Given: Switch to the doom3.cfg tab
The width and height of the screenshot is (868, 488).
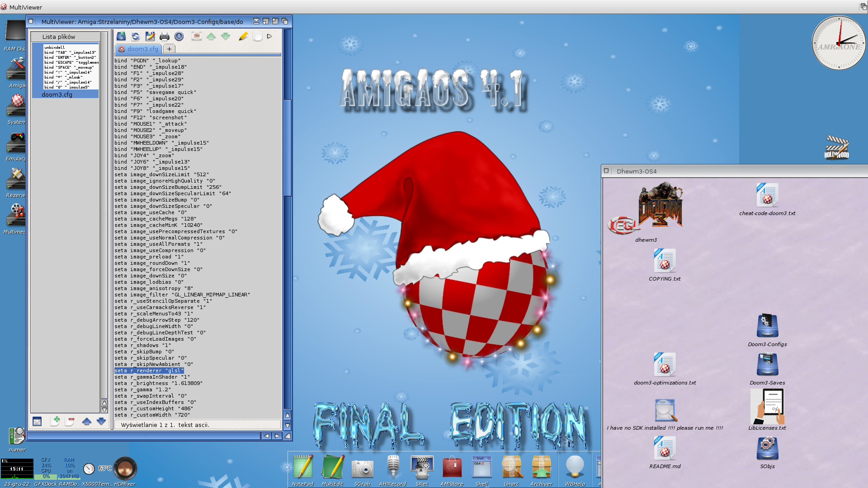Looking at the screenshot, I should 142,49.
